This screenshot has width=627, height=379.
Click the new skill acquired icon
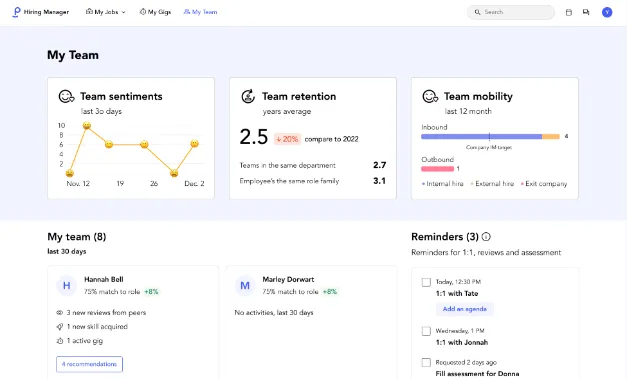pos(60,327)
